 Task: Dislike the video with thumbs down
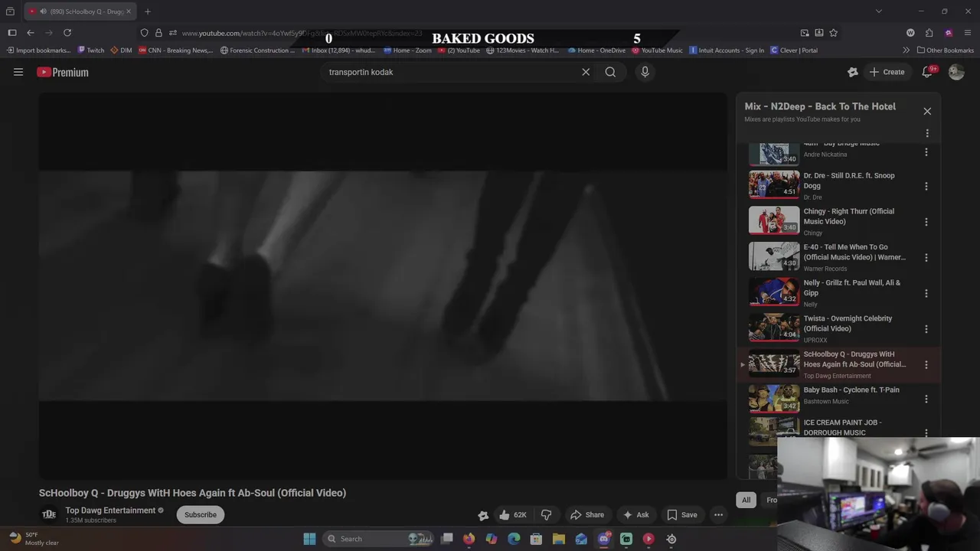546,515
